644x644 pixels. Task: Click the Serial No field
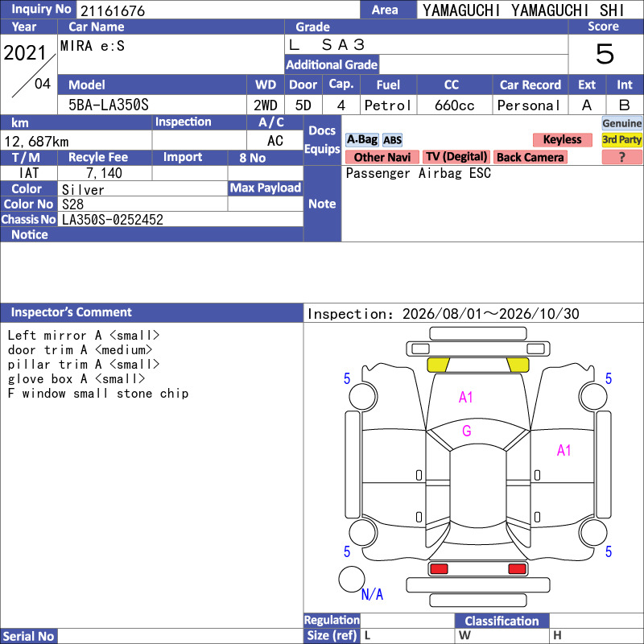click(180, 636)
